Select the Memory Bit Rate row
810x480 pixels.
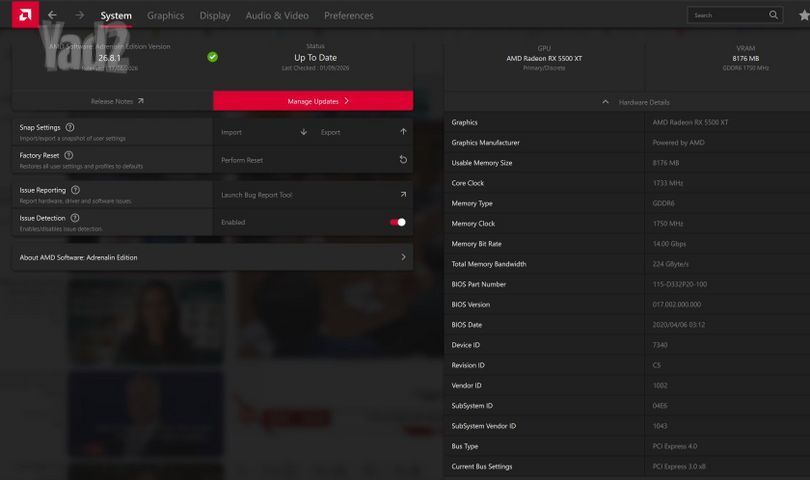[x=627, y=243]
